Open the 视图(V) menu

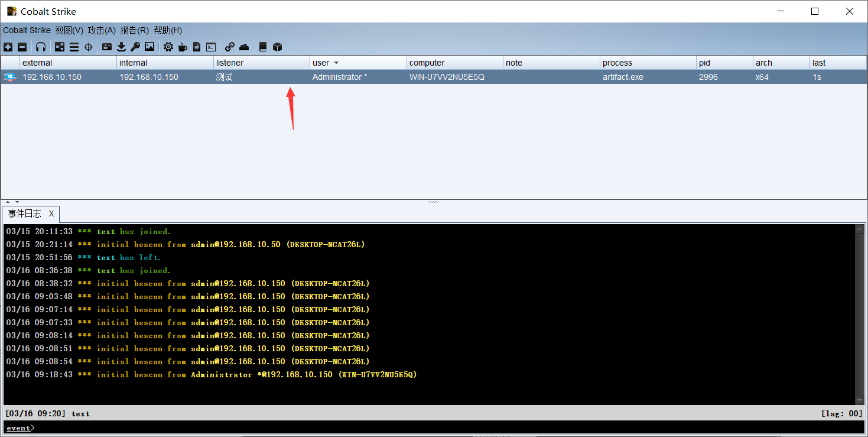click(69, 30)
